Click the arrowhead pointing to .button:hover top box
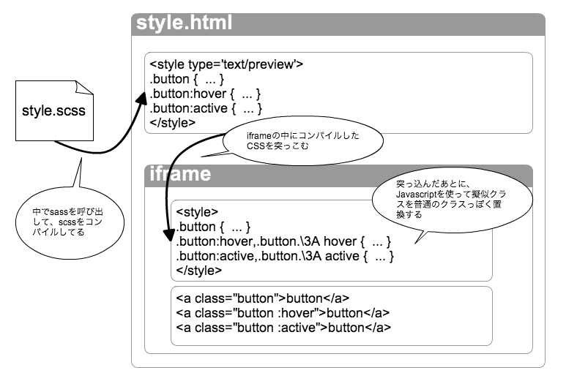 point(141,99)
